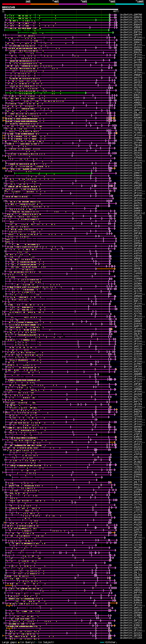Select the UniRef100_C1EA37 label
The width and height of the screenshot is (146, 644).
pos(131,180)
